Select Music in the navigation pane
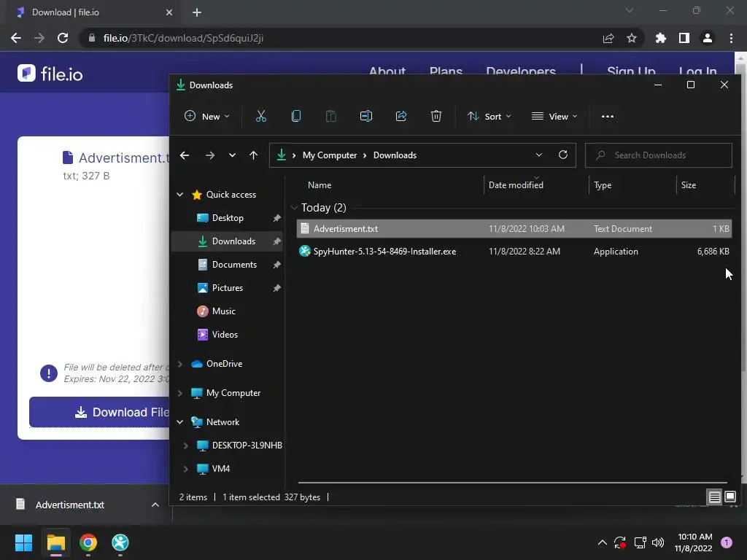Screen dimensions: 747x560 tap(223, 311)
